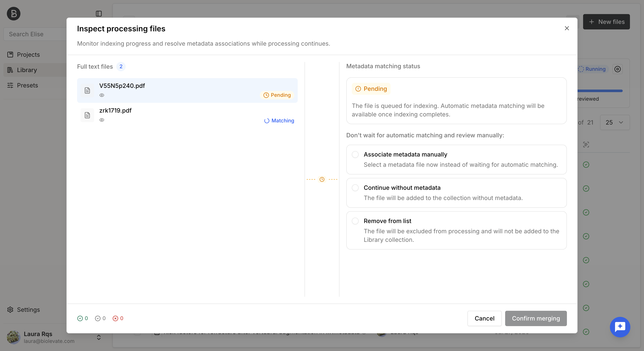Image resolution: width=644 pixels, height=351 pixels.
Task: Click Confirm merging button
Action: pos(536,318)
